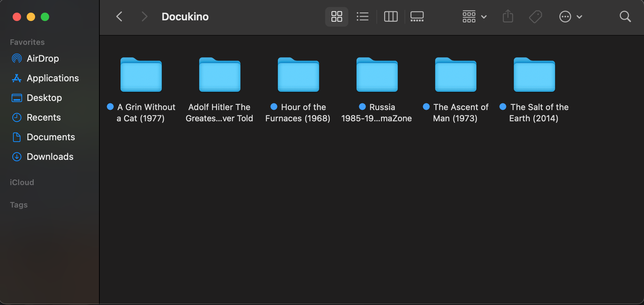Click the AirDrop sidebar icon
The image size is (644, 305).
(x=17, y=58)
